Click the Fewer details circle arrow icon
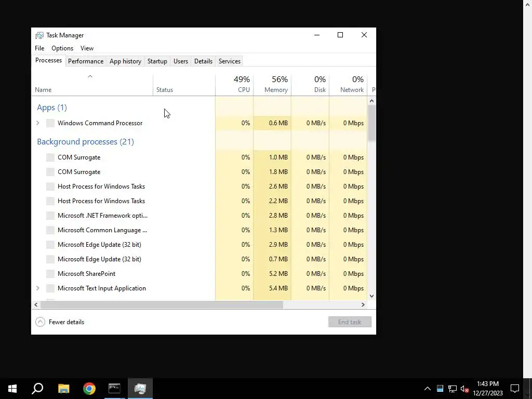This screenshot has height=399, width=532. [x=40, y=322]
